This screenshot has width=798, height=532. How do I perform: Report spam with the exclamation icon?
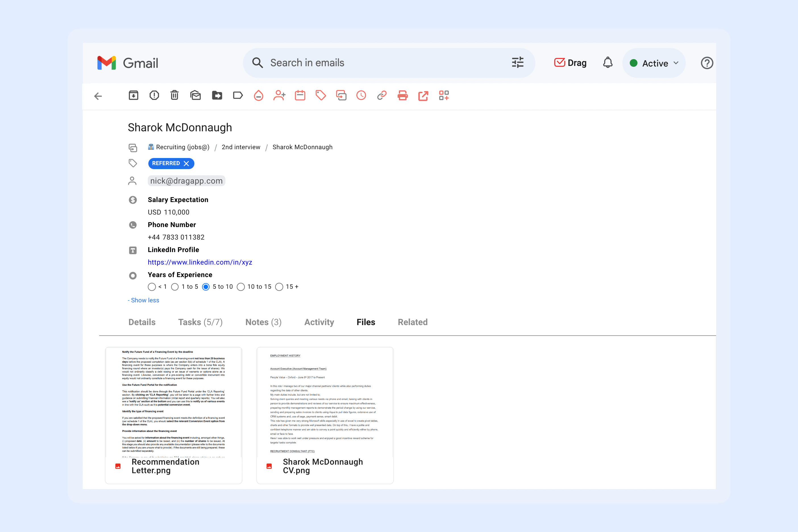tap(154, 95)
